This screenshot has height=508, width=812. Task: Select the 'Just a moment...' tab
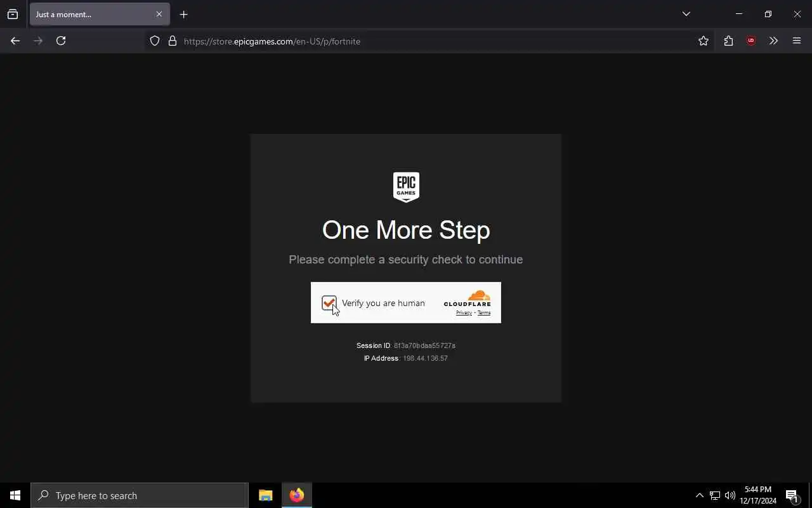[100, 14]
